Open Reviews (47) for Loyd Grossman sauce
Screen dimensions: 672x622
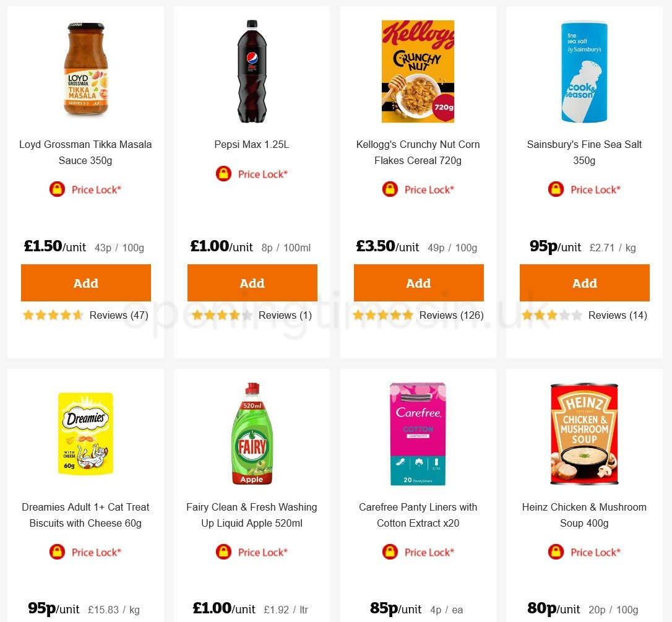[x=118, y=315]
